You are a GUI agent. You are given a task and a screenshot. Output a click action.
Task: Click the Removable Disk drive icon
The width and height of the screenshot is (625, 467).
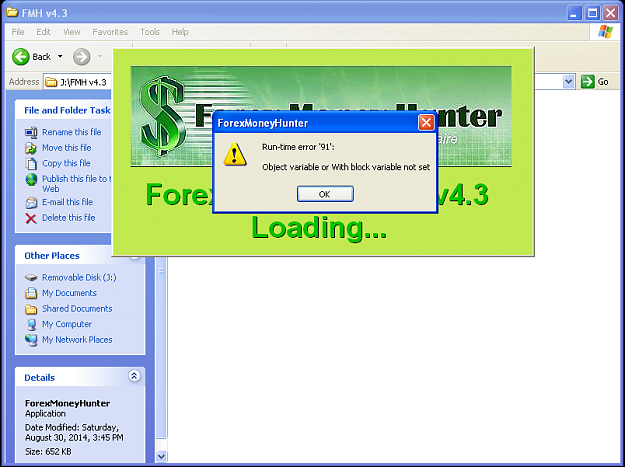(31, 278)
